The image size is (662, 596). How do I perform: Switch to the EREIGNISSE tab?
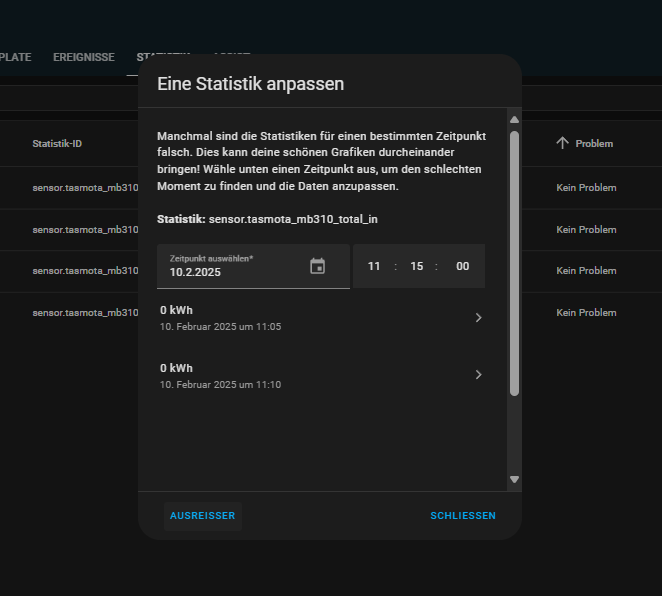[x=84, y=58]
